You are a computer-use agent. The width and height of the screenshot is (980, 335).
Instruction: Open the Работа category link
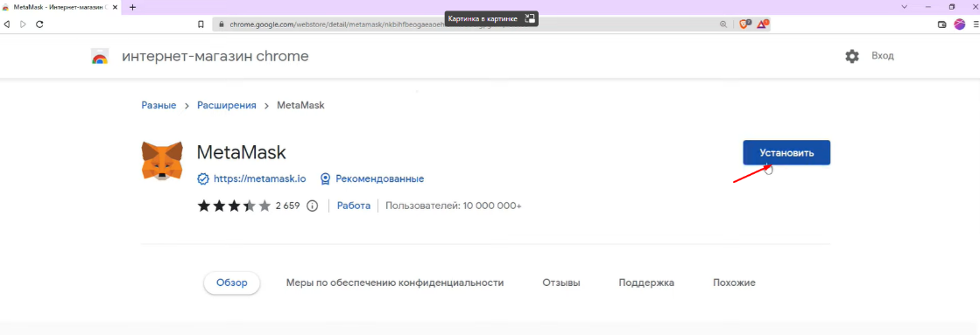pyautogui.click(x=354, y=206)
